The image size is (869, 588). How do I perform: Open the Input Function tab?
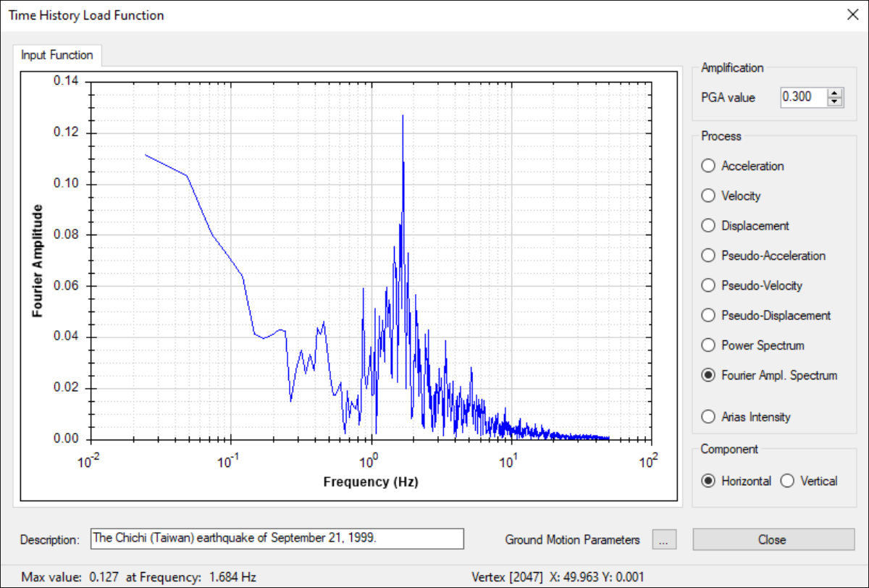[x=57, y=55]
